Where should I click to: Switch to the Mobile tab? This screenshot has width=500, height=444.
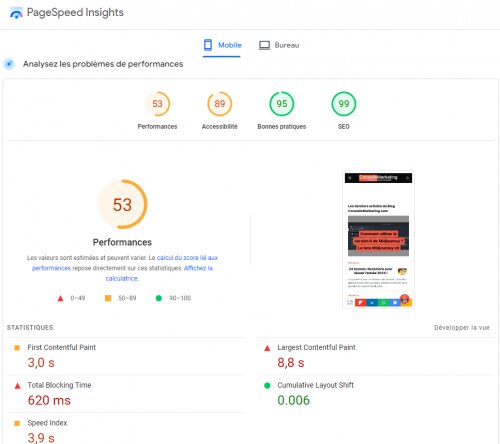coord(222,45)
